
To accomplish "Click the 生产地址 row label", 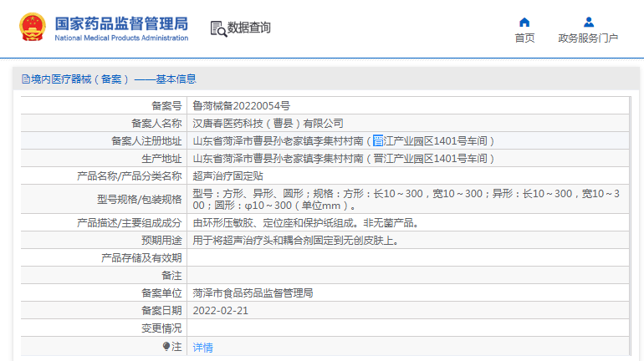I will coord(161,159).
